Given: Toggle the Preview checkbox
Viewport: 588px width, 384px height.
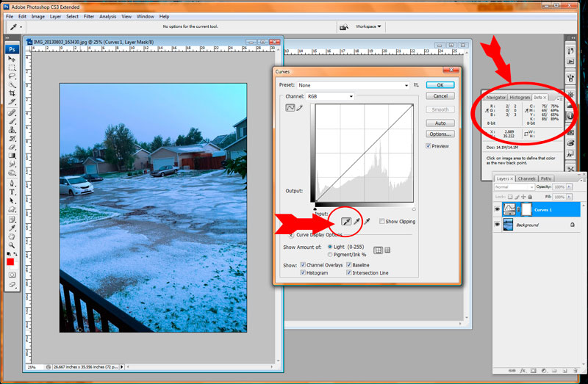Looking at the screenshot, I should coord(429,146).
